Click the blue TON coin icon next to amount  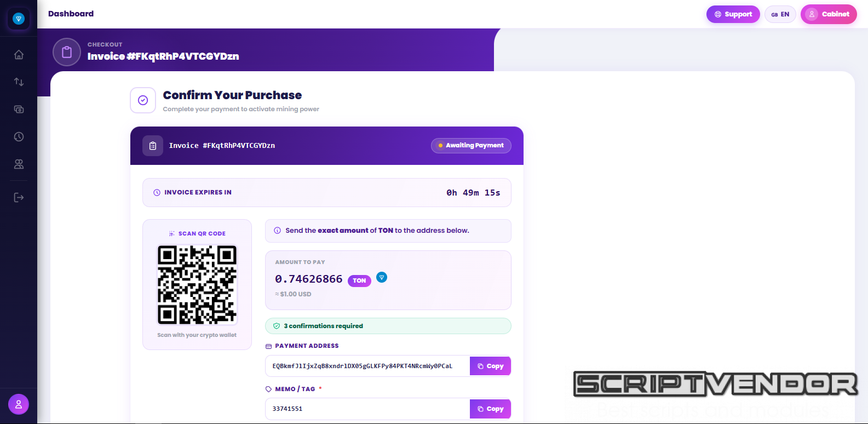coord(382,278)
